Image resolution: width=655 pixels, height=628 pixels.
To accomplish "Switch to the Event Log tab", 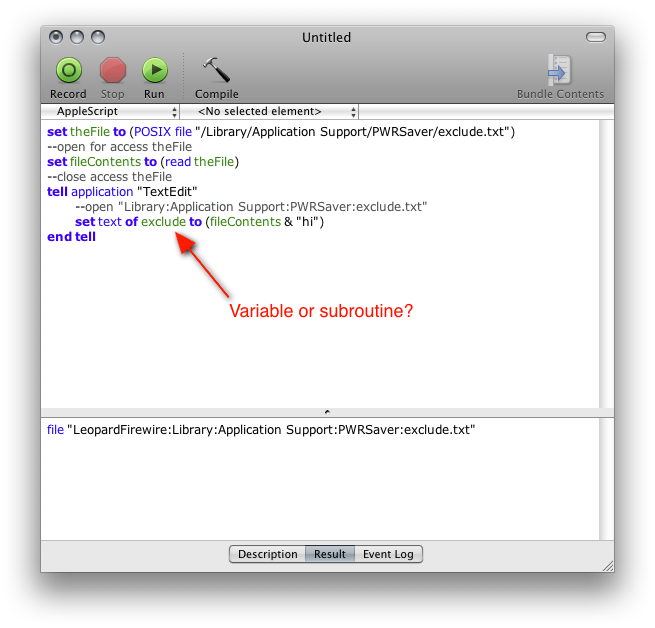I will coord(388,554).
